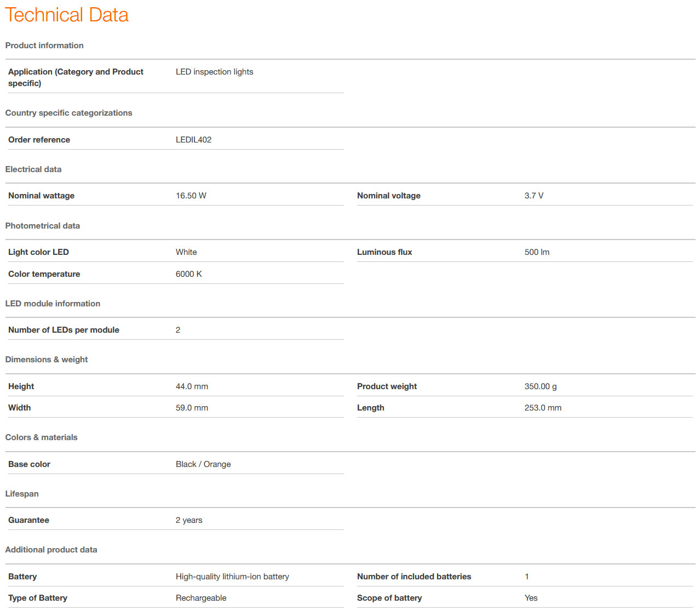This screenshot has height=610, width=700.
Task: Click the High-quality lithium-ion battery text
Action: point(232,577)
